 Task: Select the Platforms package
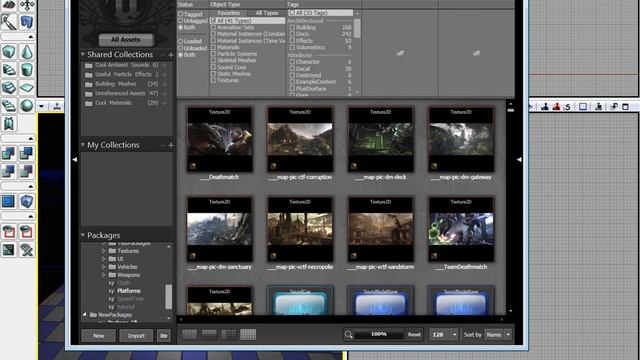pos(129,291)
